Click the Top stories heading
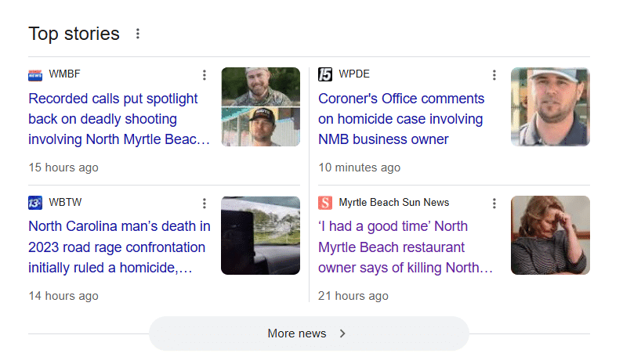The width and height of the screenshot is (641, 364). click(x=74, y=34)
